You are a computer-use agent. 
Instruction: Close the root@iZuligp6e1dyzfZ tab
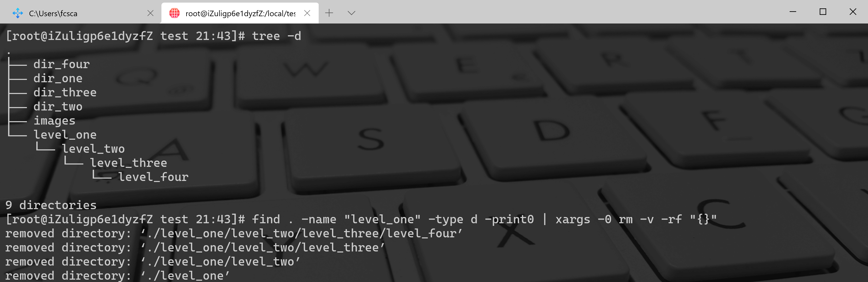307,13
